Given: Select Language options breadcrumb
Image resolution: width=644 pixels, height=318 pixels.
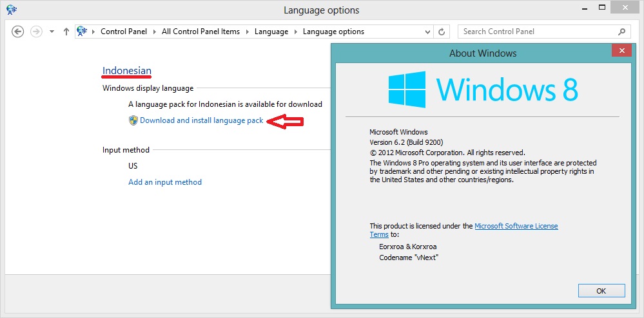Looking at the screenshot, I should [333, 32].
